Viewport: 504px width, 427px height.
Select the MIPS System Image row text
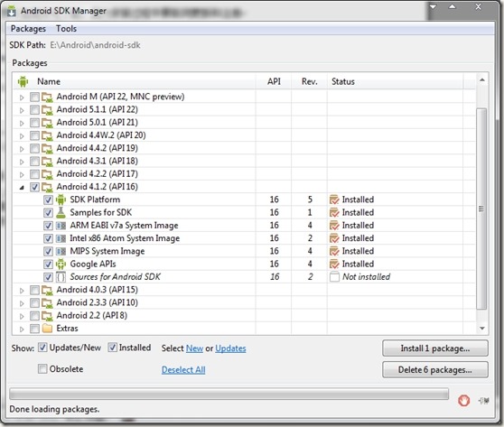107,251
